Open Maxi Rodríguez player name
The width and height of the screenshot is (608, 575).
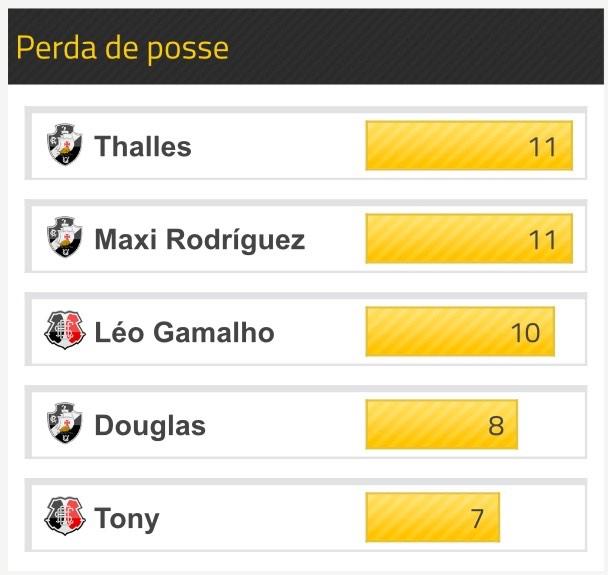click(199, 240)
